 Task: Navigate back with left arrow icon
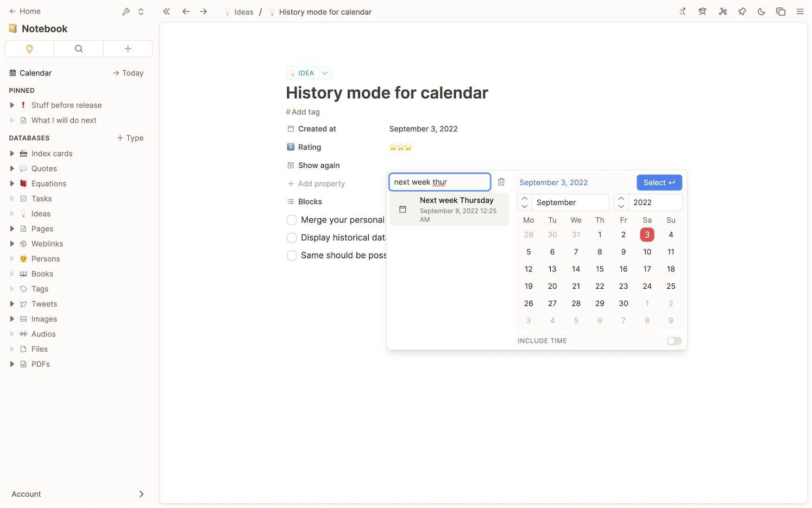[186, 12]
